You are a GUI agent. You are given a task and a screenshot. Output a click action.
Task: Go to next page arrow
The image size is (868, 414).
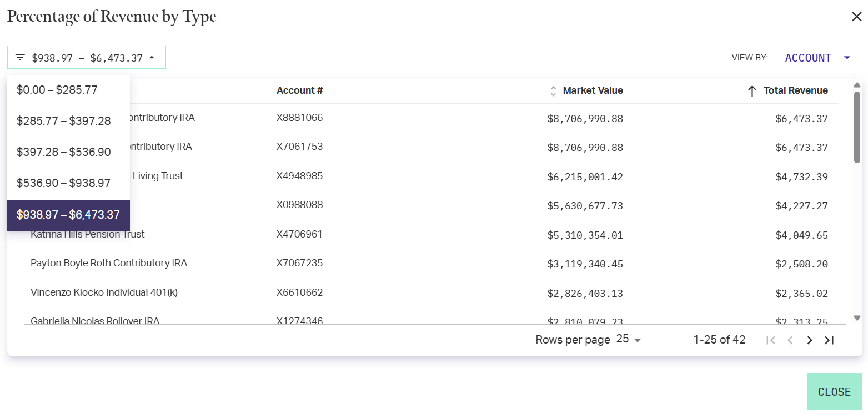pos(810,340)
